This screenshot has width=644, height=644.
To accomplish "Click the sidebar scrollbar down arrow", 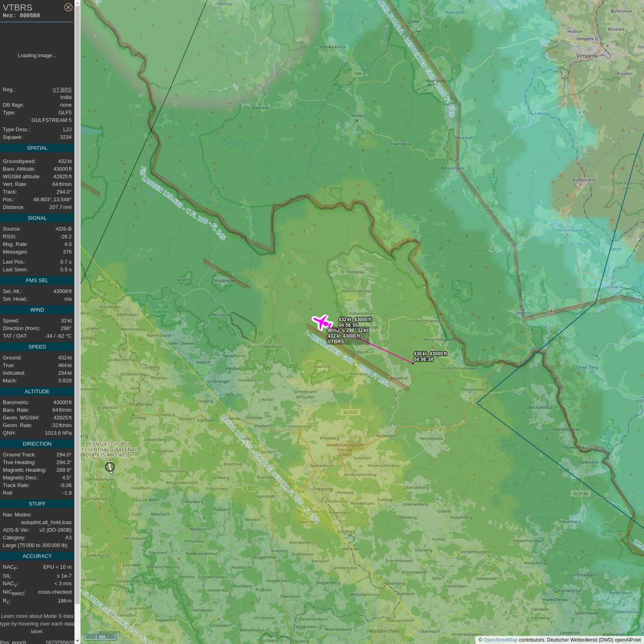I will click(77, 641).
